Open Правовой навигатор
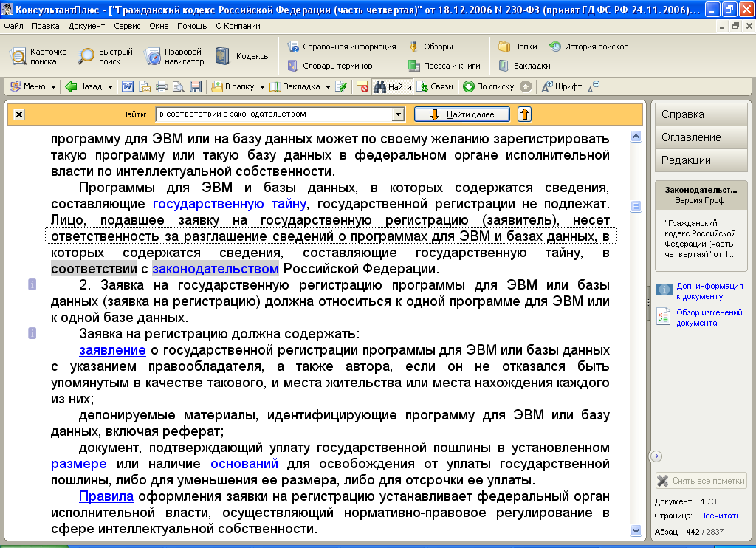Screen dimensions: 756x548 tap(174, 56)
